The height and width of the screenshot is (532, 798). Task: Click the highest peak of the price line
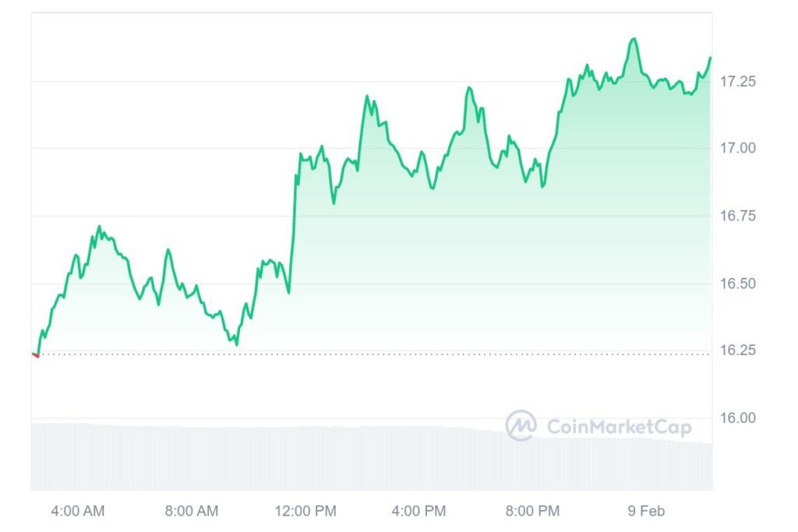tap(634, 39)
